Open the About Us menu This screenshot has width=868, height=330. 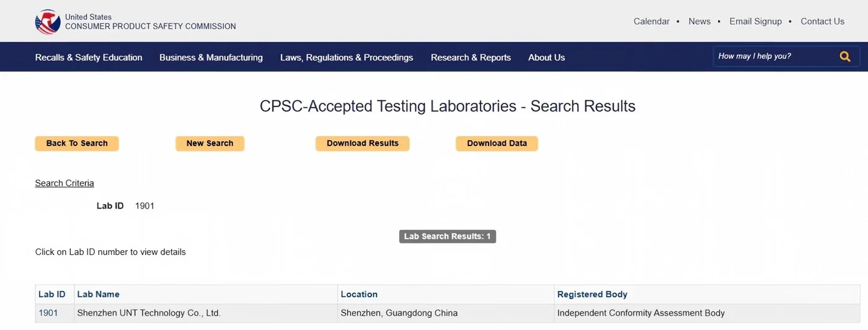tap(546, 57)
